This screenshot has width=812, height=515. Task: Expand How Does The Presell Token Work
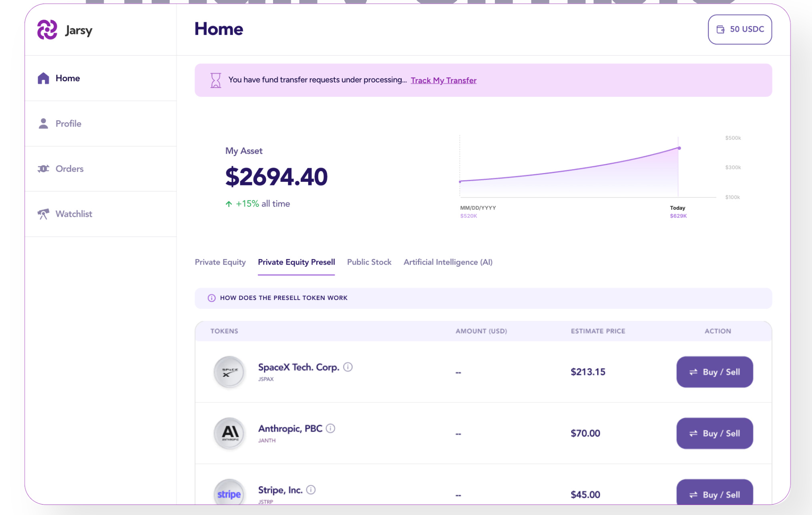(283, 298)
